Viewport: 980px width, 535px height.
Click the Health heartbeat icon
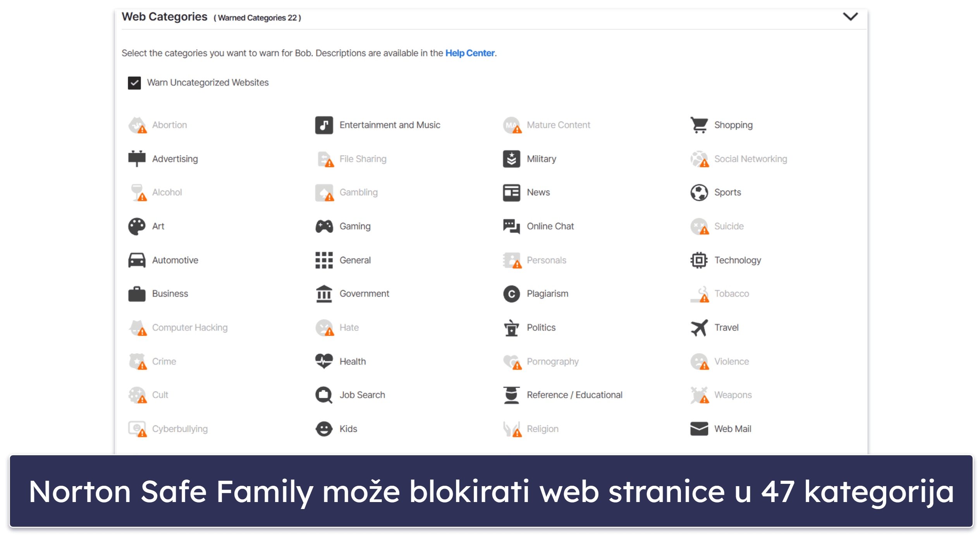(x=324, y=361)
